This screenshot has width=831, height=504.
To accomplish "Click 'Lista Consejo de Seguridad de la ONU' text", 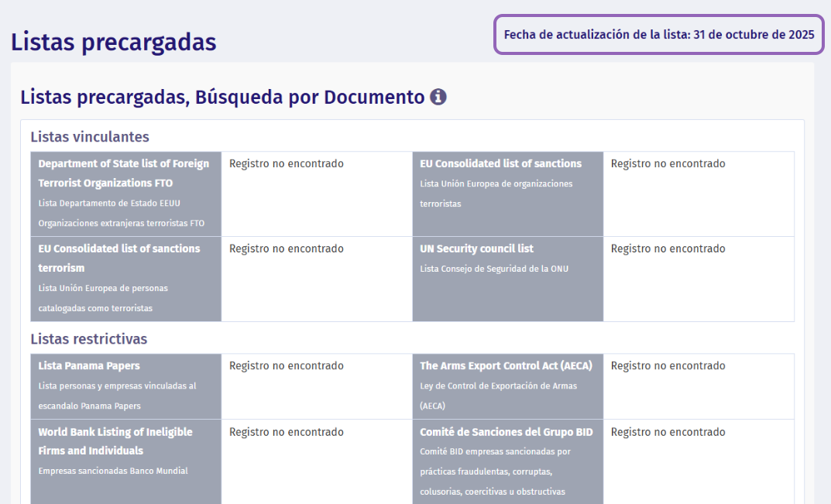I will coord(494,269).
